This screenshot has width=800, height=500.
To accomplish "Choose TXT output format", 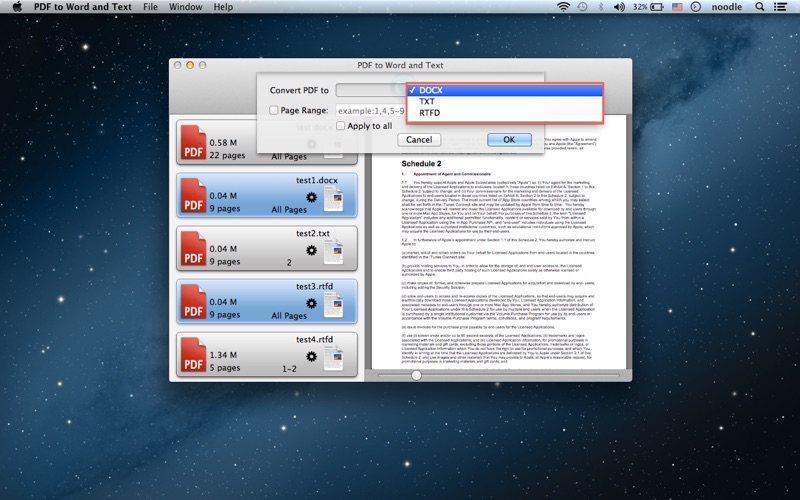I will pyautogui.click(x=505, y=102).
